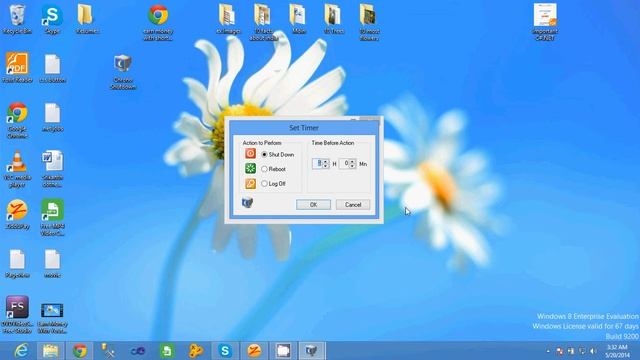Open the green MP4 converter taskbar icon
The image size is (640, 360).
167,351
